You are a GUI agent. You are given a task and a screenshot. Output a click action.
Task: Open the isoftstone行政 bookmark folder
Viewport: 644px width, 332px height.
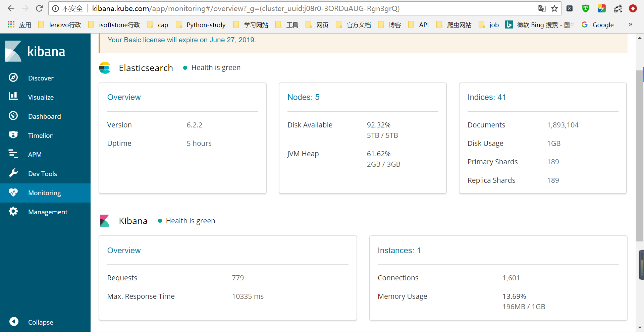coord(114,25)
